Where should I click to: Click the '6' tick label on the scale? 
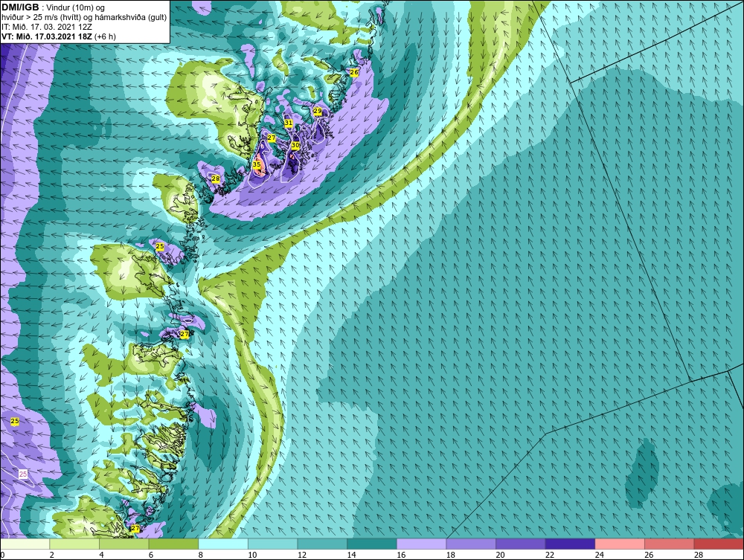click(x=151, y=555)
